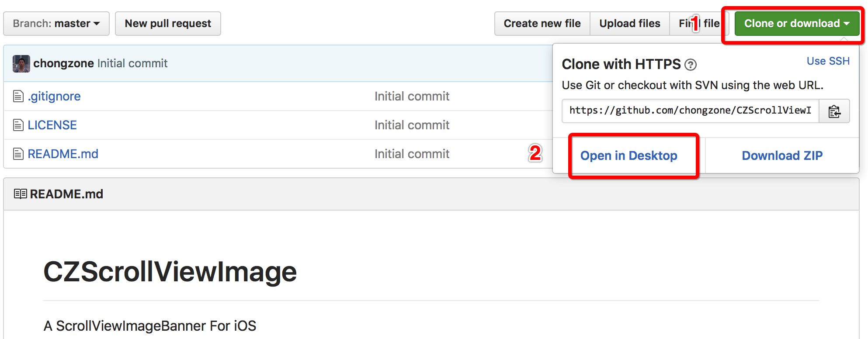The image size is (868, 339).
Task: Click Download ZIP
Action: [x=782, y=156]
